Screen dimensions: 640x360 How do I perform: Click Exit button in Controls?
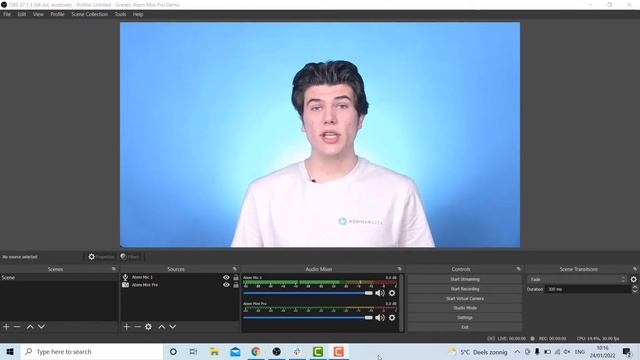tap(465, 327)
